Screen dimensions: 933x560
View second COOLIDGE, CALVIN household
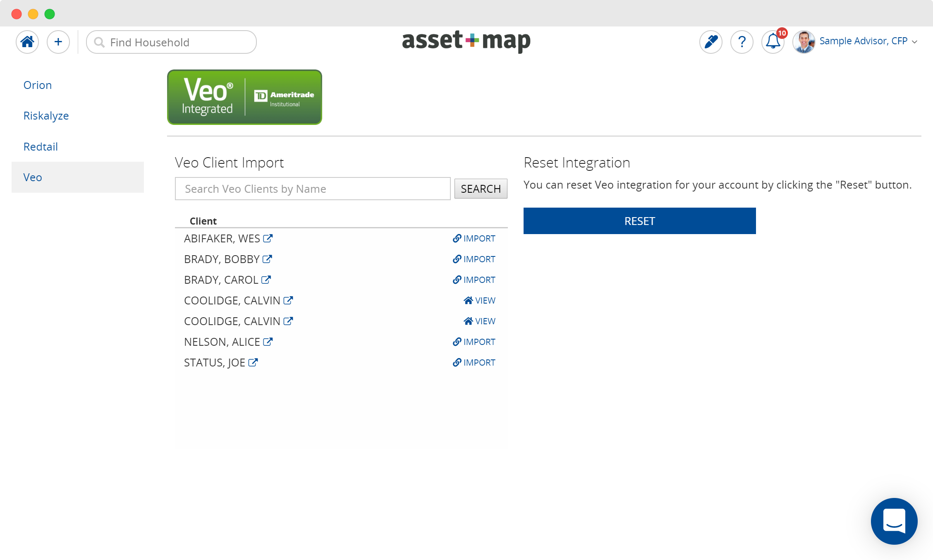[x=480, y=321]
